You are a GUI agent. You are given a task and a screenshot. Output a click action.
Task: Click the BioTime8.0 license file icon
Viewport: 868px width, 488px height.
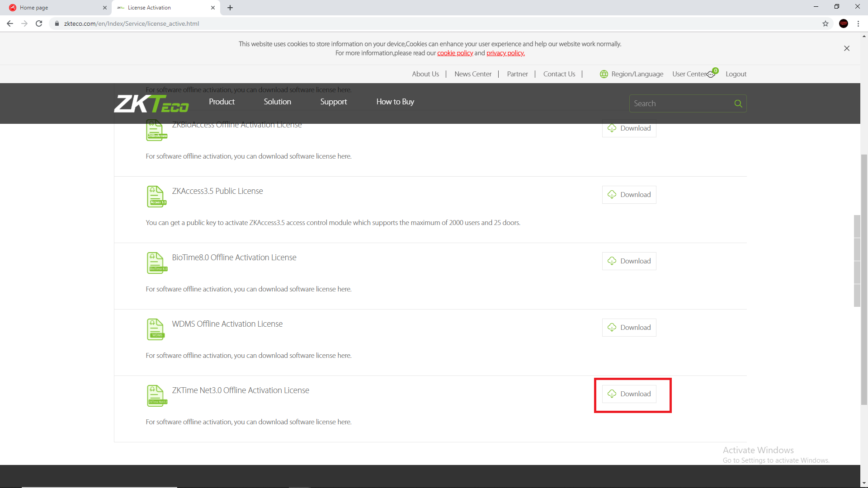point(156,263)
